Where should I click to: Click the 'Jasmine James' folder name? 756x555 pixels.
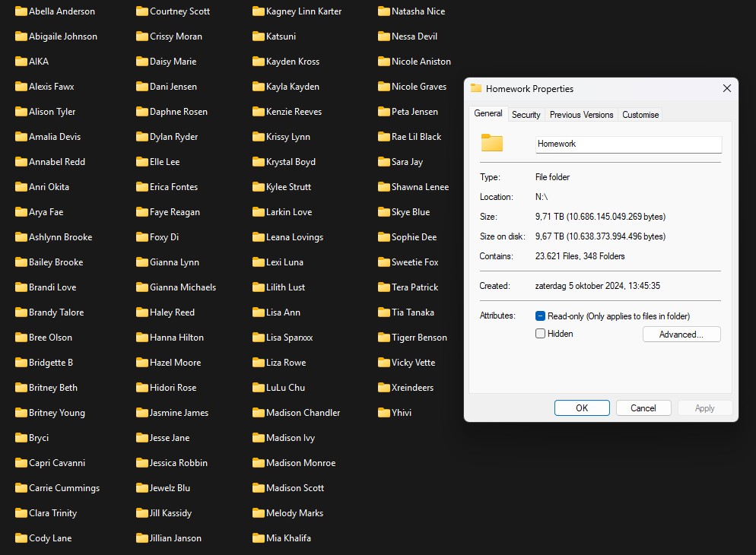pos(179,412)
